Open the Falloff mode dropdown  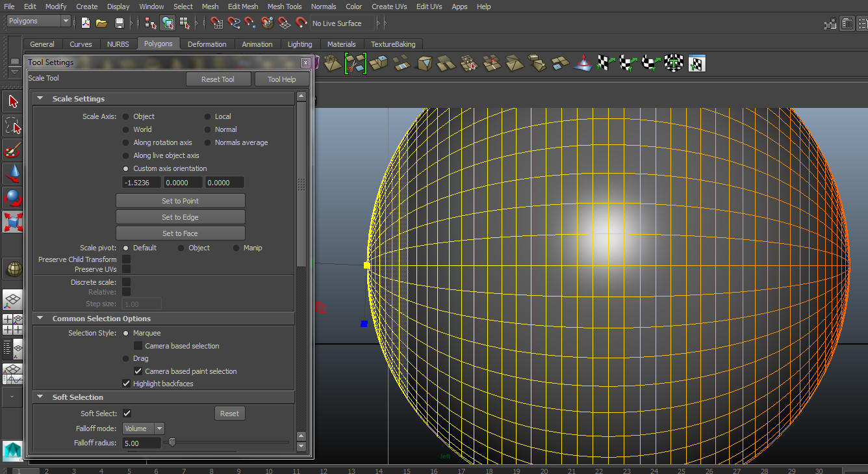click(143, 428)
